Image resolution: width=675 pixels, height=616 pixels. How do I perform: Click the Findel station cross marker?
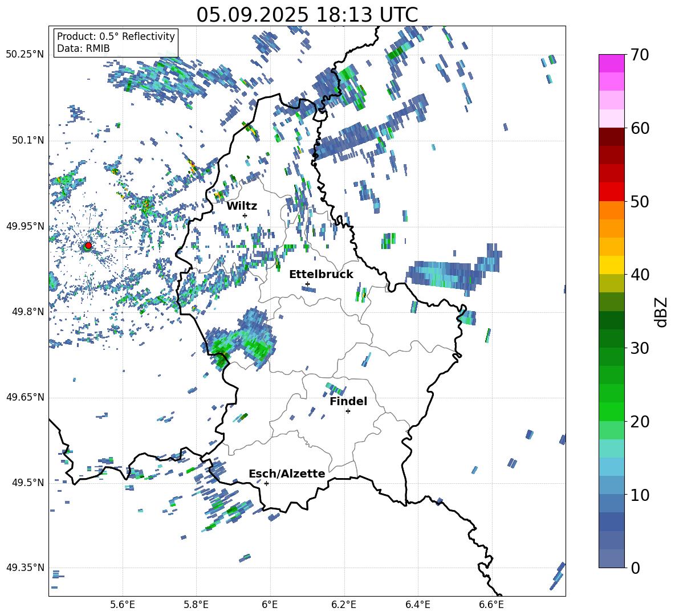point(348,411)
